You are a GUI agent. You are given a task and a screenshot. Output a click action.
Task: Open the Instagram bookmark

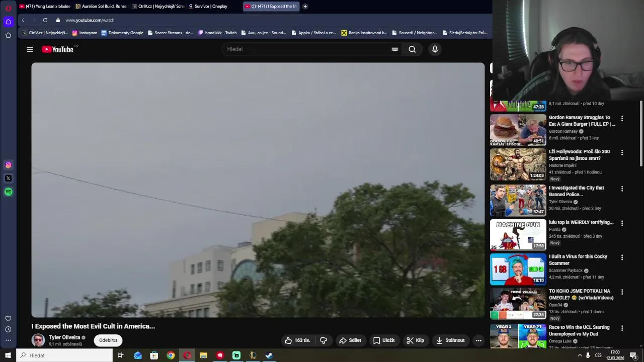pyautogui.click(x=85, y=33)
